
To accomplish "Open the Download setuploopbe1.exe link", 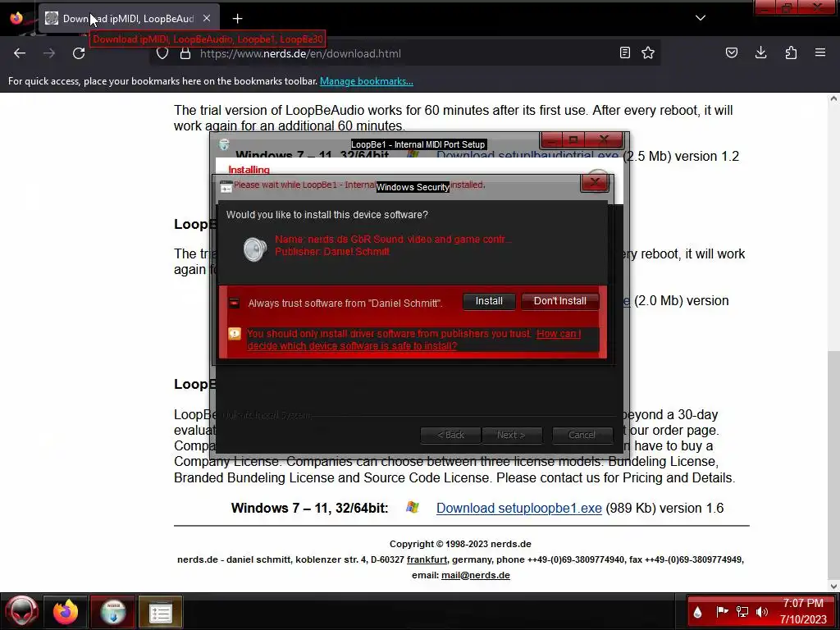I will point(519,508).
